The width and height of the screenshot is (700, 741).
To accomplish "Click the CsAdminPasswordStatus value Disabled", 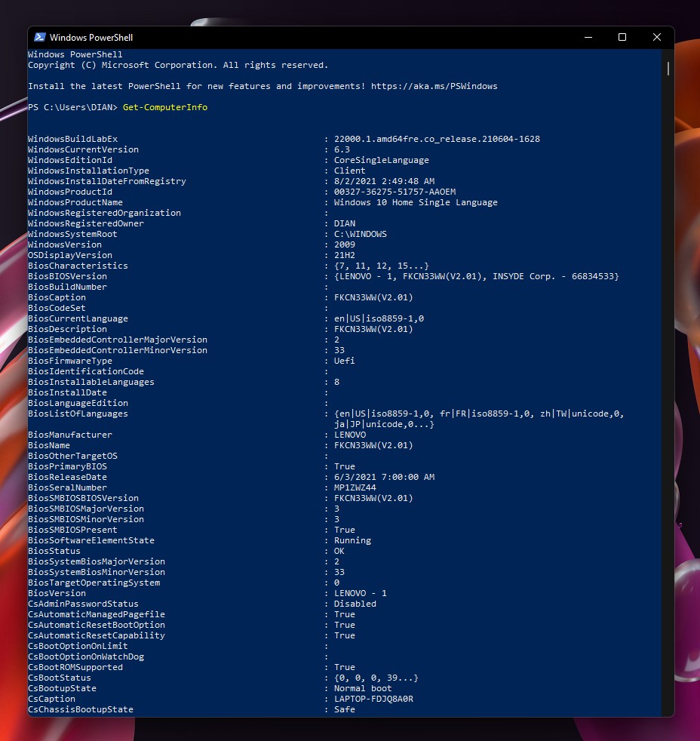I will coord(355,604).
